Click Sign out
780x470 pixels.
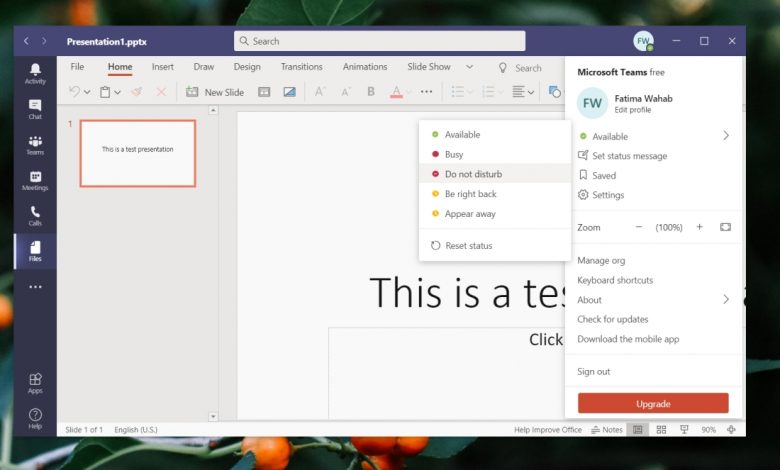pyautogui.click(x=593, y=371)
